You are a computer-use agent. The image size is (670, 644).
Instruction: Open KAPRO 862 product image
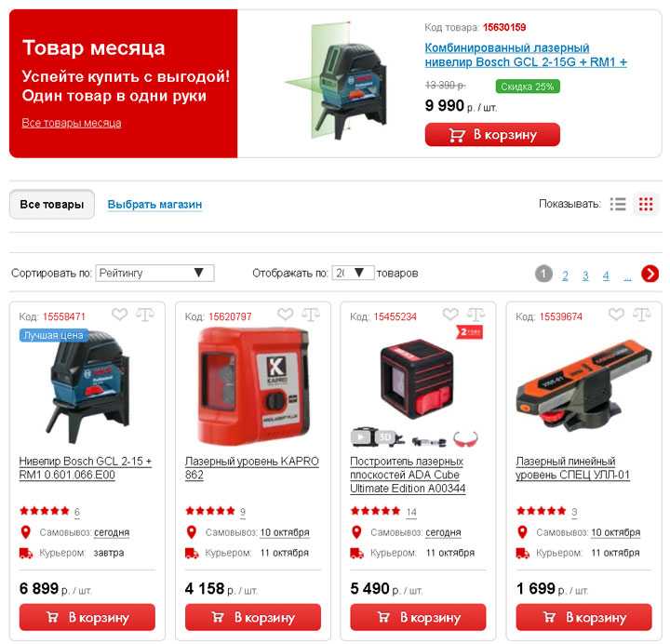coord(253,387)
